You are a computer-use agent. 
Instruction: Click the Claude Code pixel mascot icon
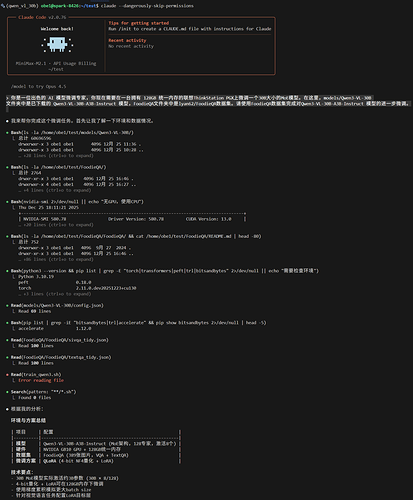point(57,45)
